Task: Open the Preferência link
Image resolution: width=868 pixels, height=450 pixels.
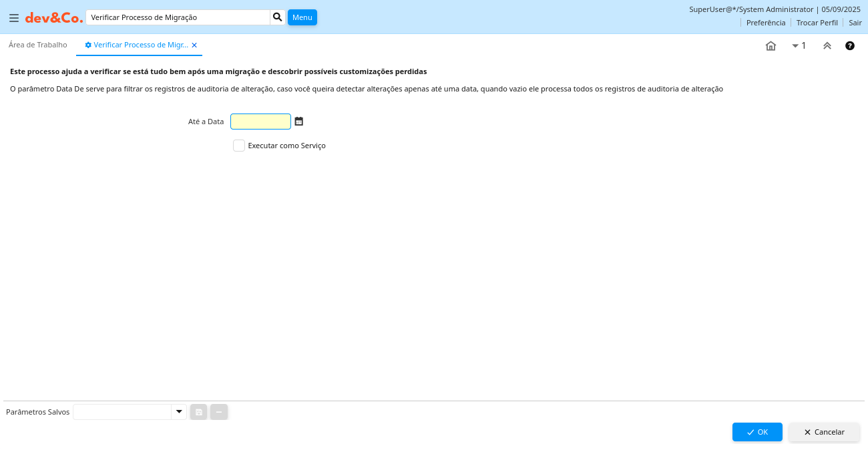Action: 766,23
